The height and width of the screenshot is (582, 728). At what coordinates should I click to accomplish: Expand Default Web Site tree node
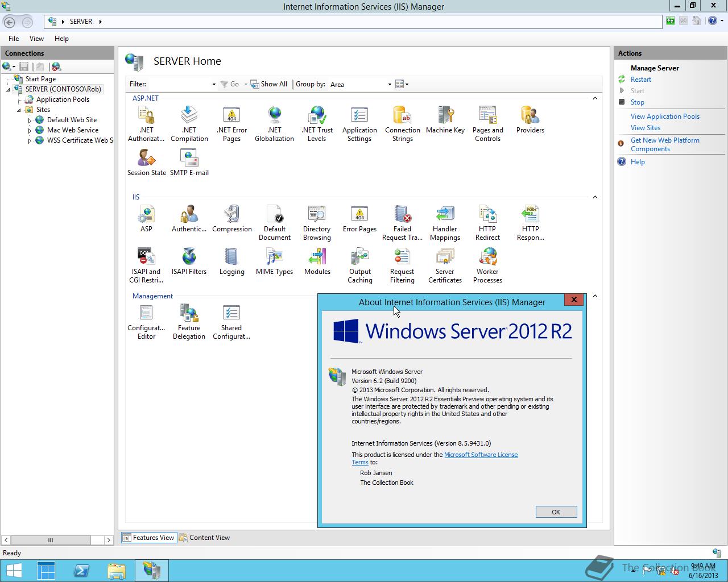pyautogui.click(x=30, y=120)
